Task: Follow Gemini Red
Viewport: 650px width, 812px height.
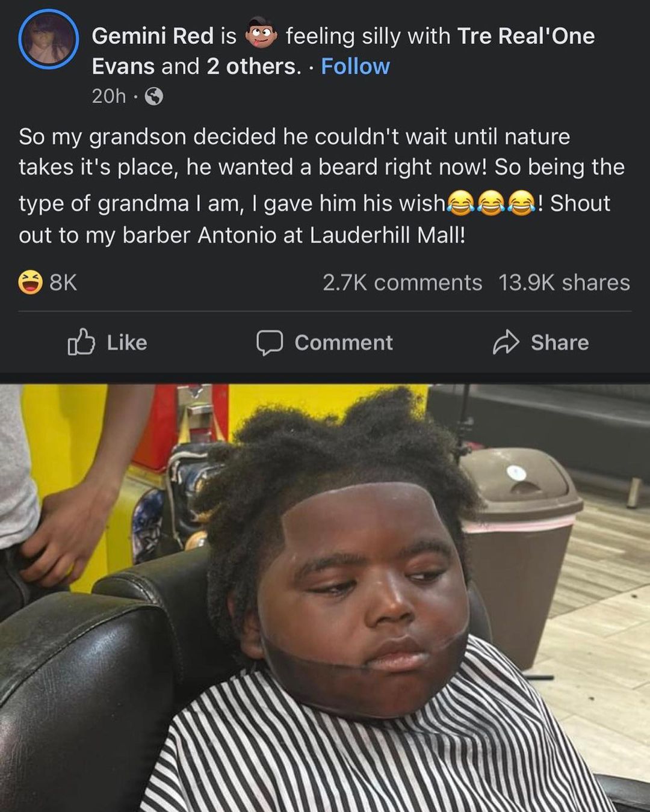Action: [x=355, y=66]
